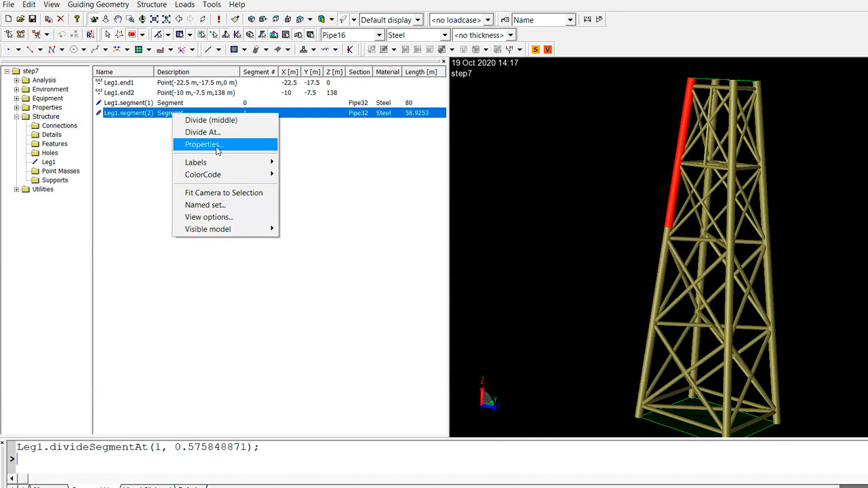Click the orange S button in toolbar
Viewport: 868px width, 488px height.
pyautogui.click(x=536, y=49)
